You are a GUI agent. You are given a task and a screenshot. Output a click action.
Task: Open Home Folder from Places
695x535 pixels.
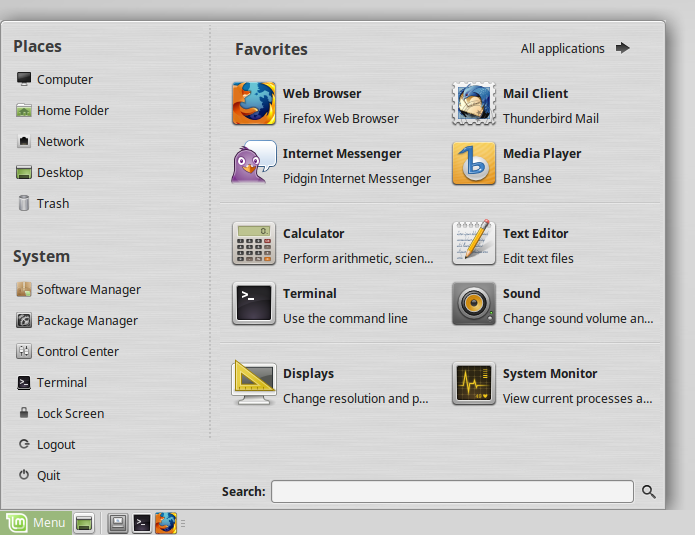pyautogui.click(x=72, y=111)
